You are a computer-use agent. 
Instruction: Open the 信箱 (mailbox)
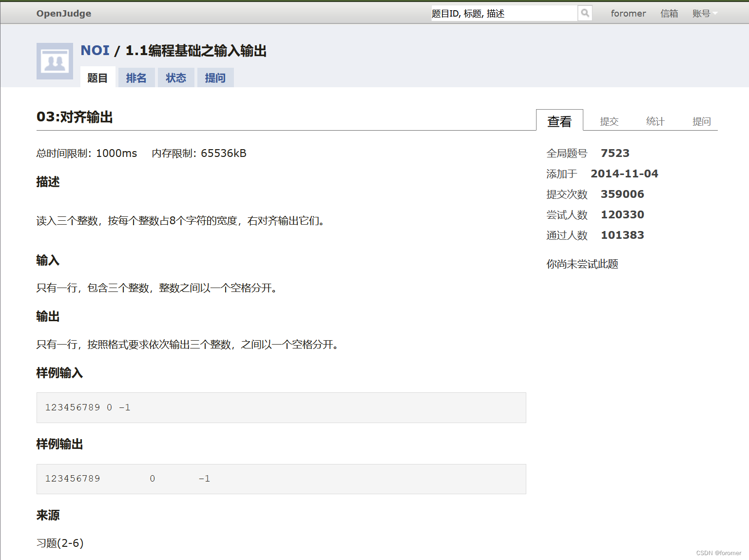[x=669, y=13]
